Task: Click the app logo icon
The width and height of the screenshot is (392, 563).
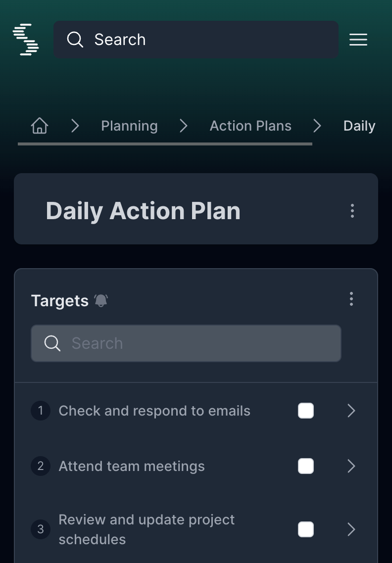Action: (26, 40)
